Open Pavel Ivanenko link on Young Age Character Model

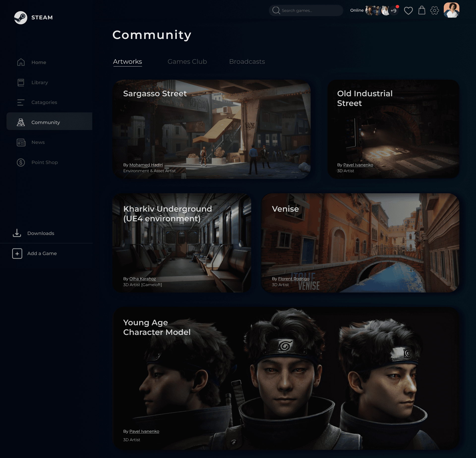point(144,431)
